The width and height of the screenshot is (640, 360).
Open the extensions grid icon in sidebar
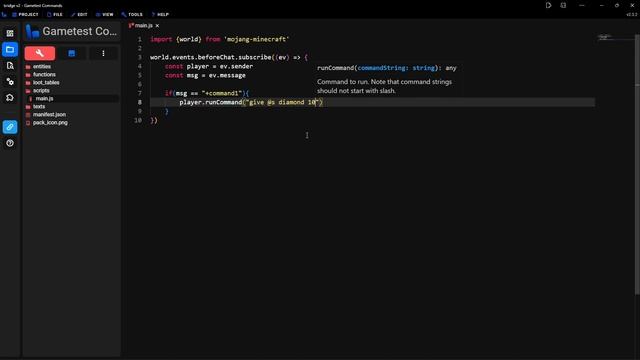coord(10,33)
